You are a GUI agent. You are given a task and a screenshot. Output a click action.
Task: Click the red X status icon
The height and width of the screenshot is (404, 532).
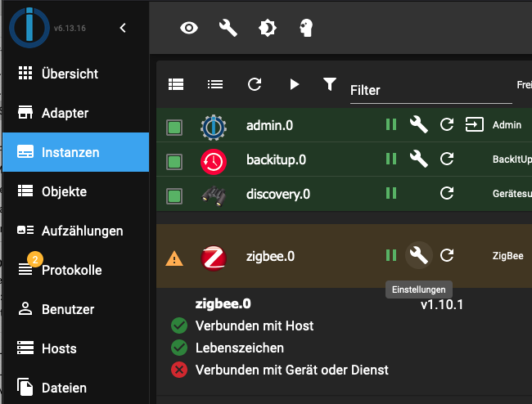click(179, 370)
